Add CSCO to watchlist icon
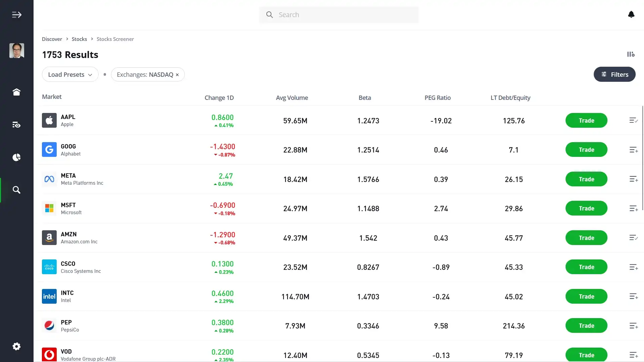644x362 pixels. click(x=633, y=267)
